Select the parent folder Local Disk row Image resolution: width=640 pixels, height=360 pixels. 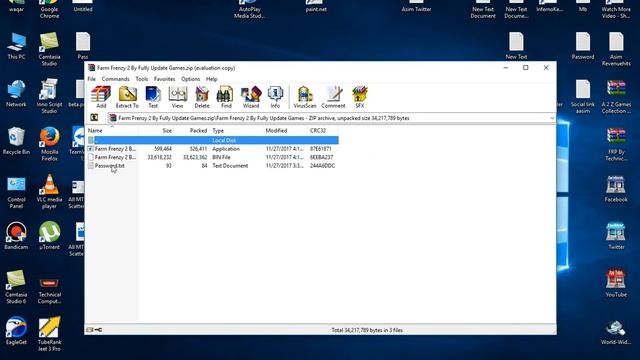coord(212,140)
